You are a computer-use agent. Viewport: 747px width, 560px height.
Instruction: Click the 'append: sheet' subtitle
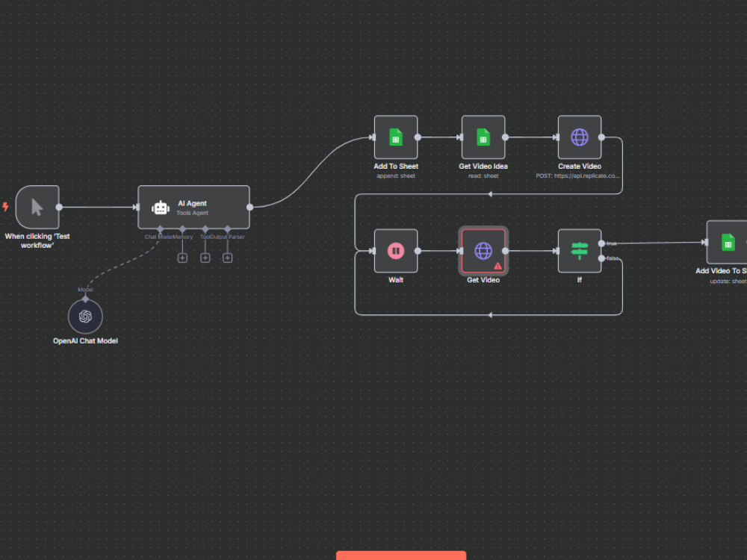click(x=396, y=175)
